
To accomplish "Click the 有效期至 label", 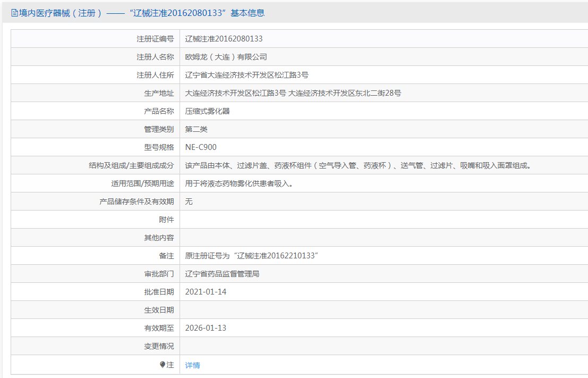I will (x=159, y=327).
